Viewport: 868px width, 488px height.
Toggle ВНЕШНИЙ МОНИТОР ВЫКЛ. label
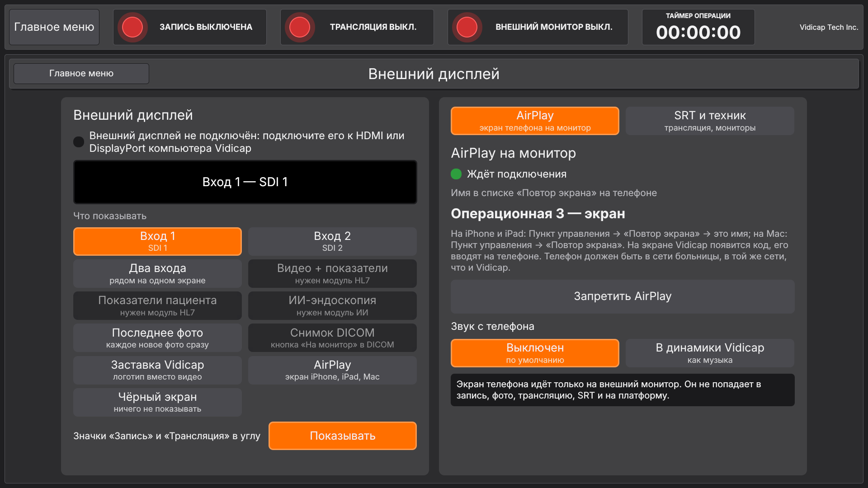[x=554, y=27]
